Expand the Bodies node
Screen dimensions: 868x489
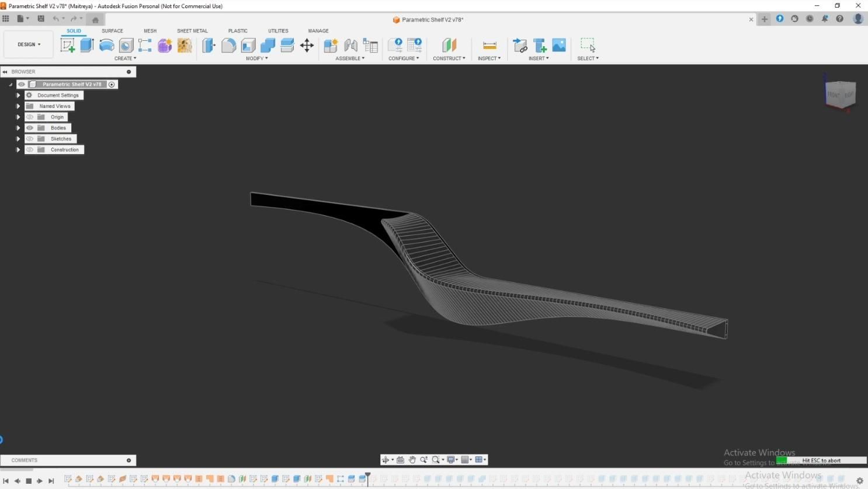click(18, 128)
